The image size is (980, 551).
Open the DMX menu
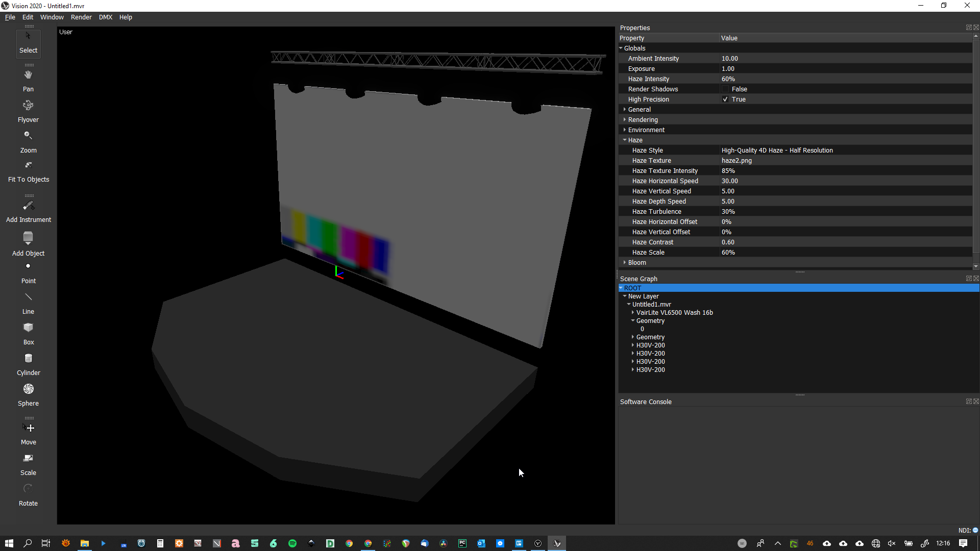coord(106,17)
